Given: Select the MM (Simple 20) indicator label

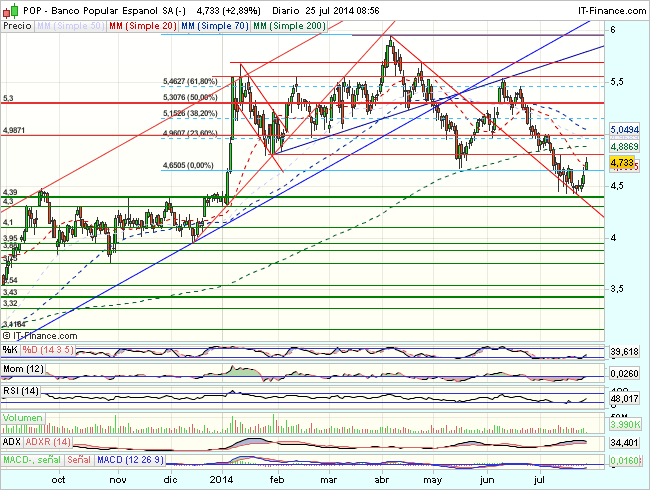Looking at the screenshot, I should (x=143, y=26).
